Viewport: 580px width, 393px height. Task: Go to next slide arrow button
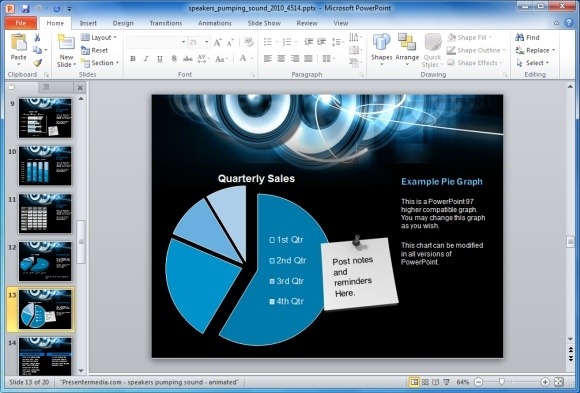(571, 358)
